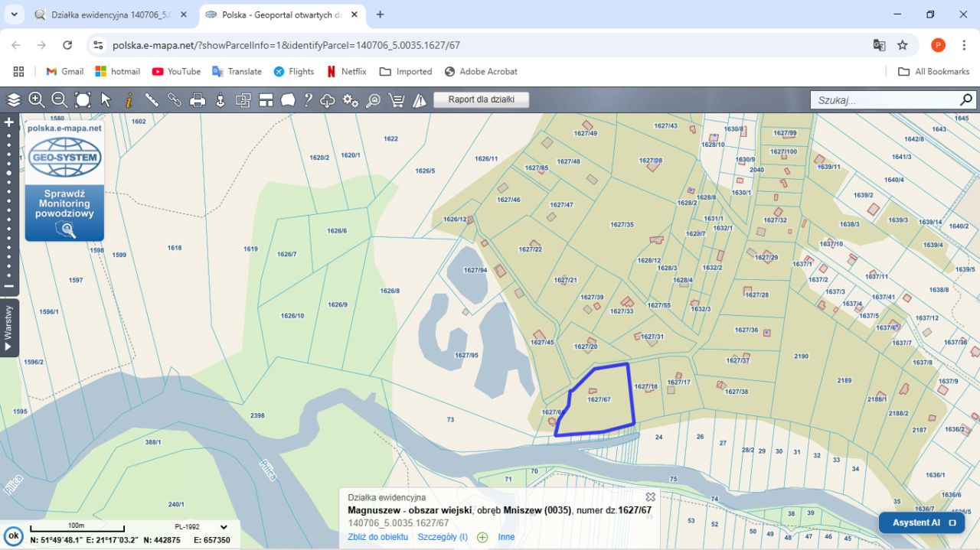Click the Inne link
The height and width of the screenshot is (550, 980).
(x=506, y=537)
